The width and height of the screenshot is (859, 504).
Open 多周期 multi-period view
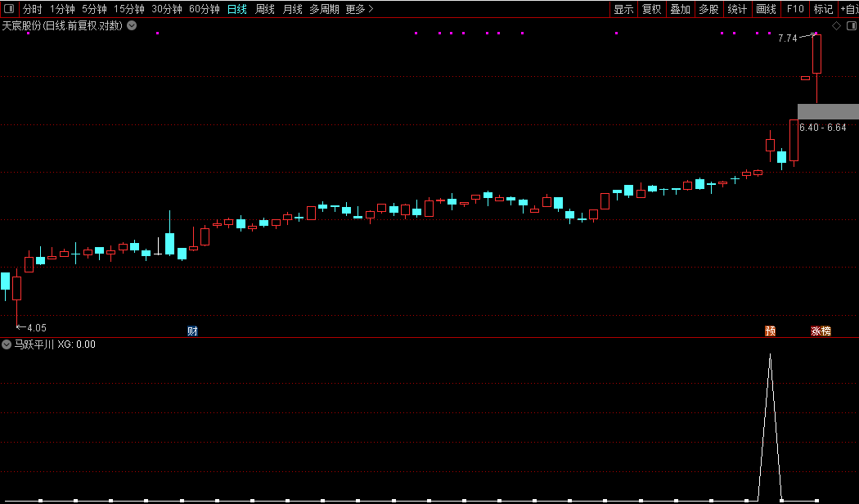324,9
